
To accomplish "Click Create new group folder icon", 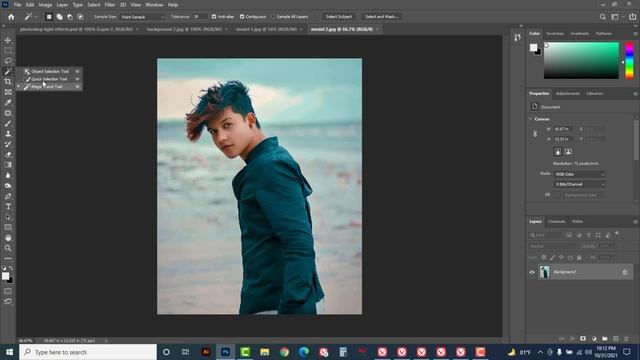I will coord(604,339).
